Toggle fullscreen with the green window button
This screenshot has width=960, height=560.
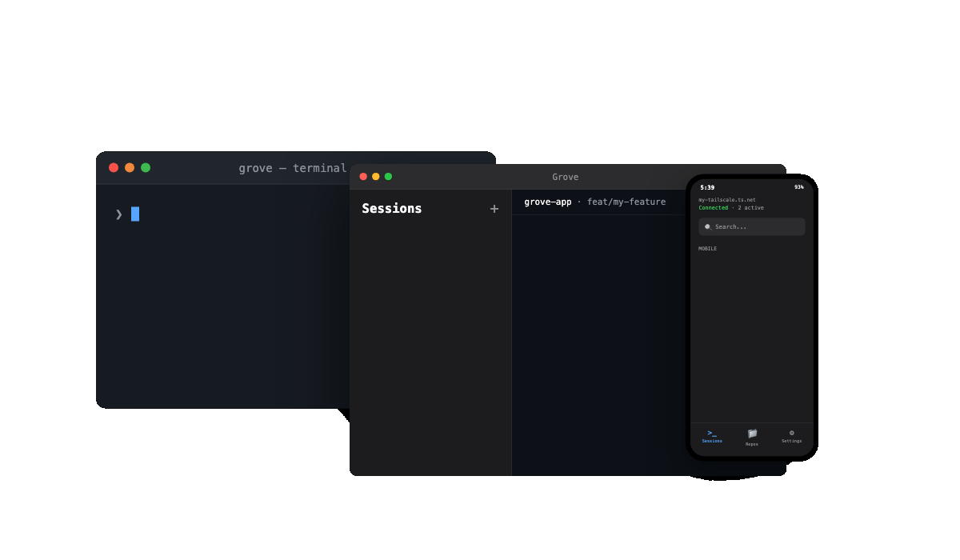coord(388,175)
